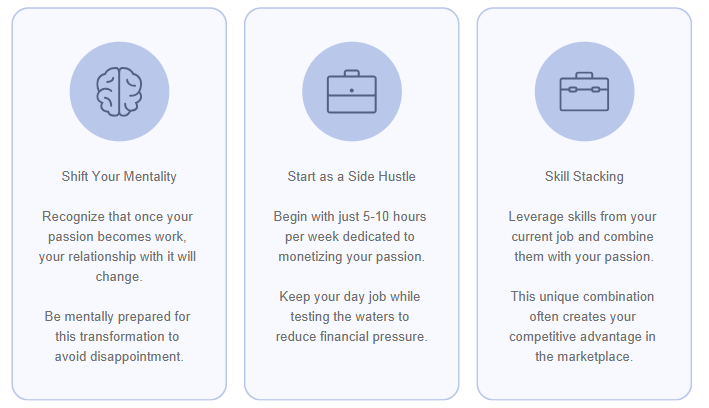709x408 pixels.
Task: Click the brain icon
Action: click(119, 92)
